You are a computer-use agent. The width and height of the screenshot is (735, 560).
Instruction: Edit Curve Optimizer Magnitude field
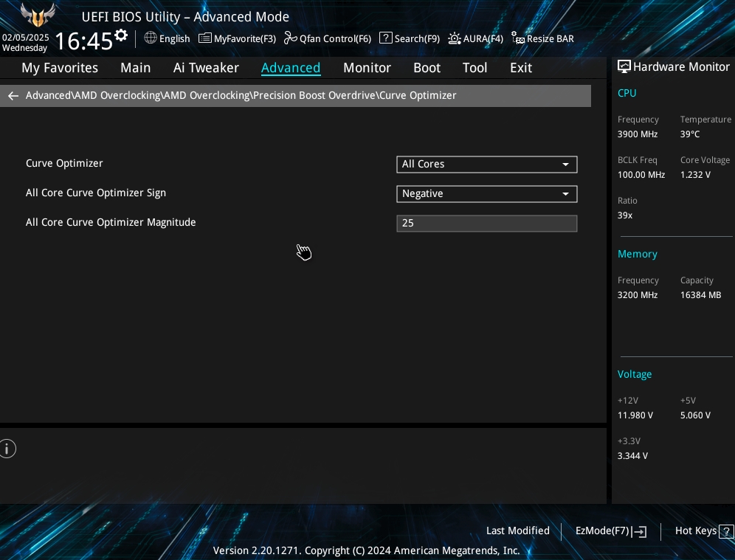pyautogui.click(x=486, y=224)
